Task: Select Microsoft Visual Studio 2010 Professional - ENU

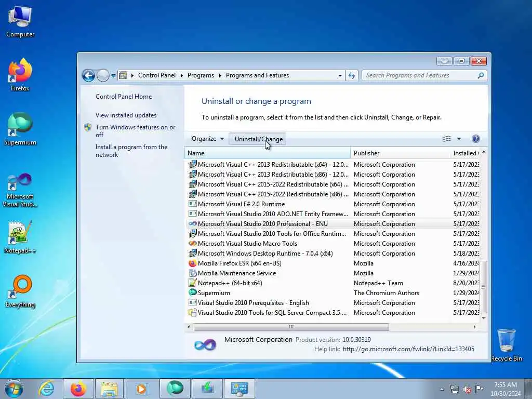Action: (x=332, y=223)
